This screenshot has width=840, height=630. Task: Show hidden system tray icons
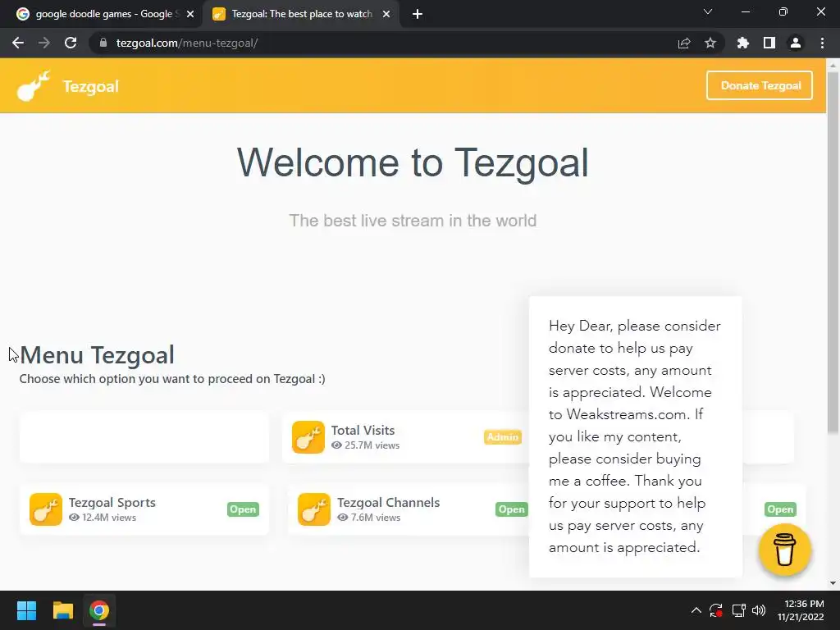[x=696, y=610]
